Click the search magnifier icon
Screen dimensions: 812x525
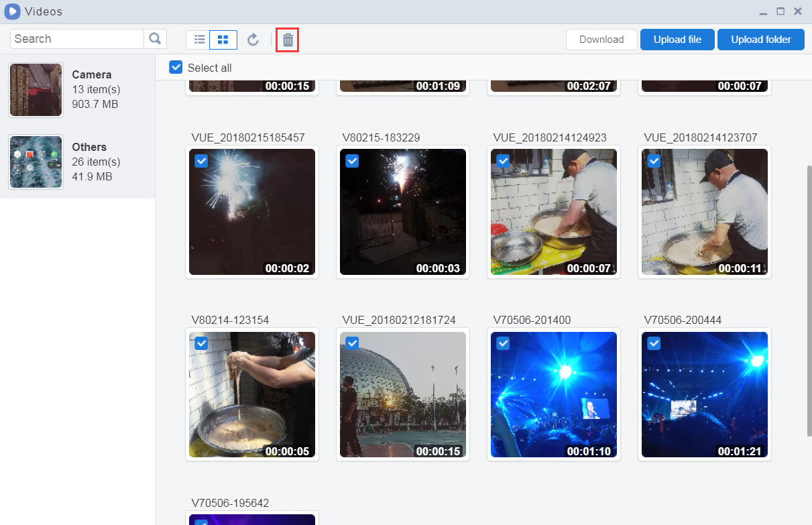[x=156, y=39]
